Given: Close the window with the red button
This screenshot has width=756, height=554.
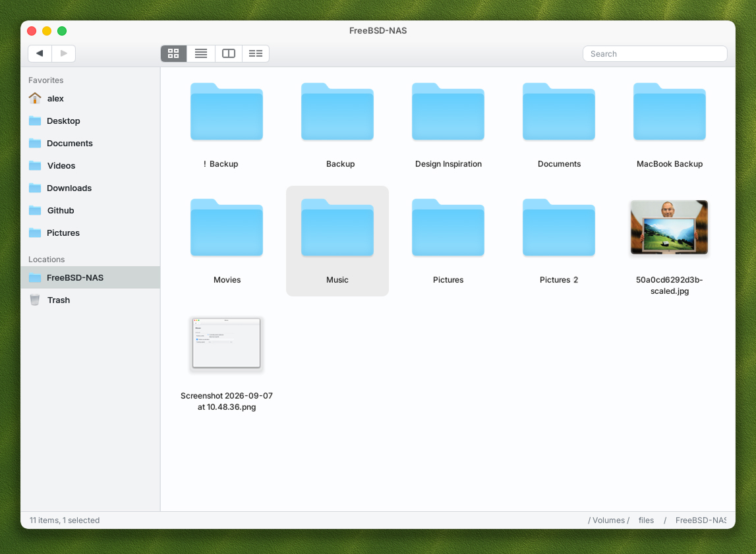Looking at the screenshot, I should click(x=32, y=31).
